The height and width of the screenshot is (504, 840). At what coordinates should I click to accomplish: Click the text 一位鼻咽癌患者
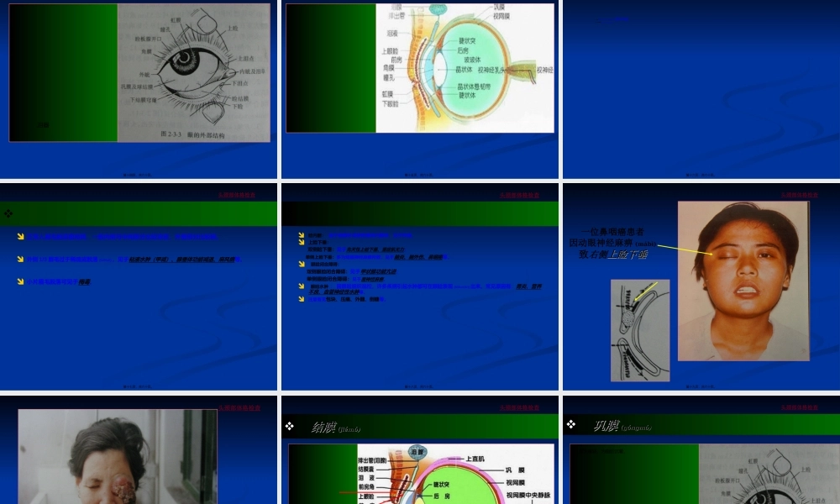point(613,231)
